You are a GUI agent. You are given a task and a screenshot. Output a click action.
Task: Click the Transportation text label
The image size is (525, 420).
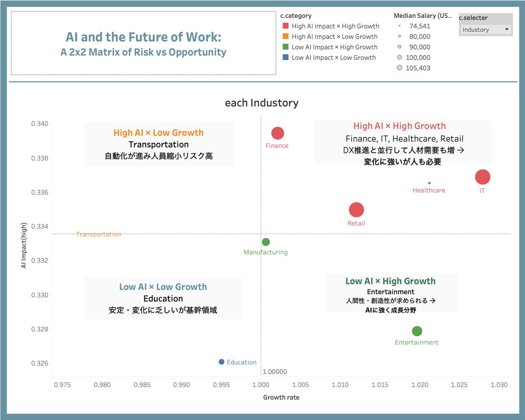pos(98,234)
